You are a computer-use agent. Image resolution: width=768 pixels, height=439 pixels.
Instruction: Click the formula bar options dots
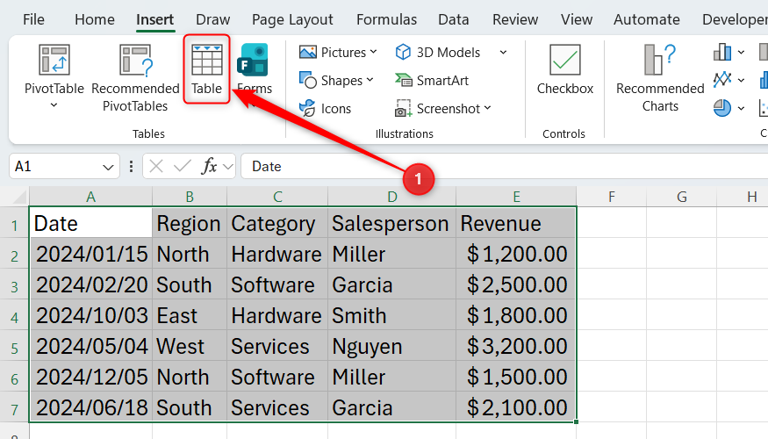click(131, 167)
